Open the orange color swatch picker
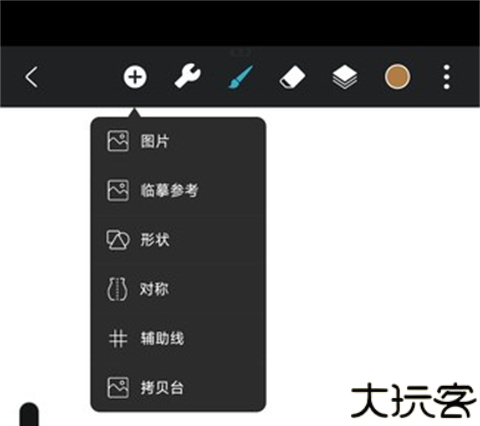The height and width of the screenshot is (426, 480). (397, 77)
